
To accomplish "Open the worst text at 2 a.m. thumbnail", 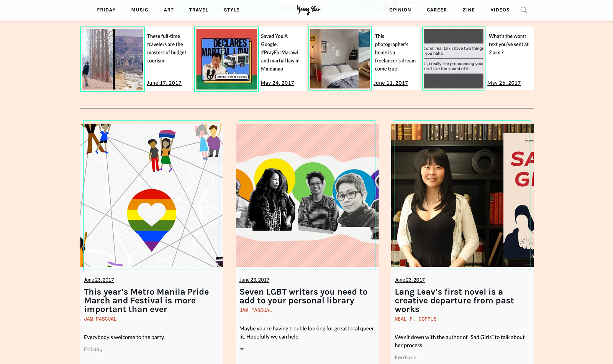I will (454, 59).
